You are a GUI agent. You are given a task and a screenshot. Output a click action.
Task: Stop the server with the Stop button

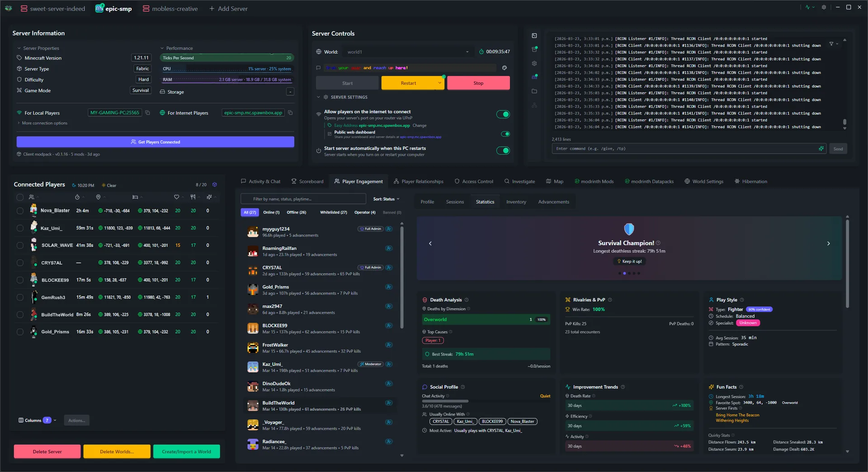tap(478, 83)
